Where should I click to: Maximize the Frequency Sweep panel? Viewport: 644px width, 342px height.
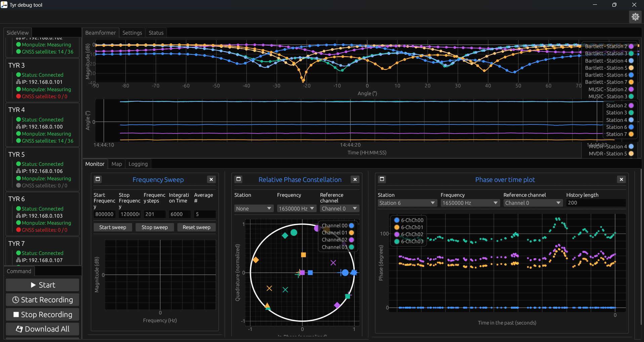point(98,179)
